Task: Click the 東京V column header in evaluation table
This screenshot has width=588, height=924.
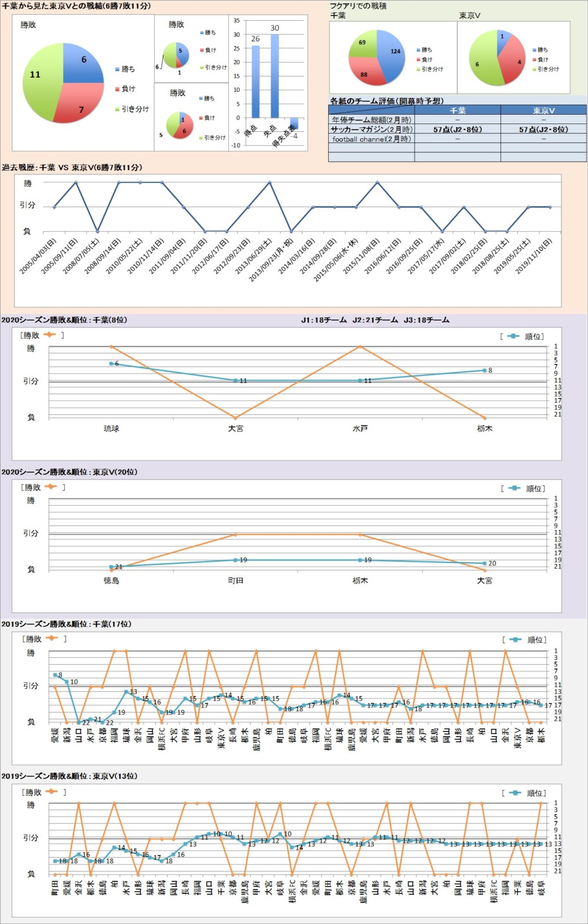Action: coord(543,110)
